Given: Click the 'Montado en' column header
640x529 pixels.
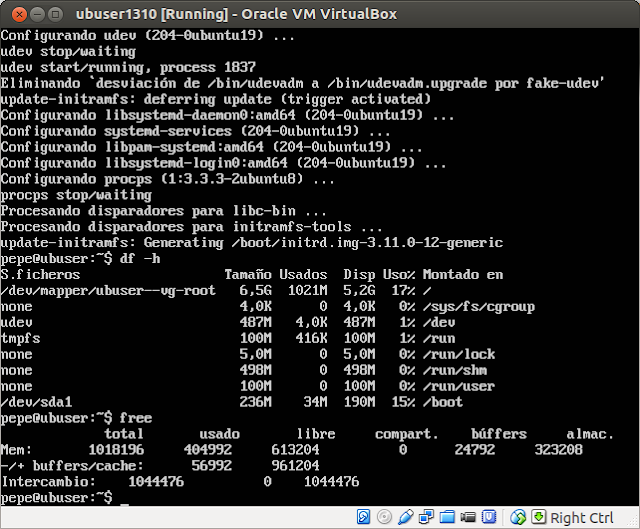Looking at the screenshot, I should [x=463, y=274].
